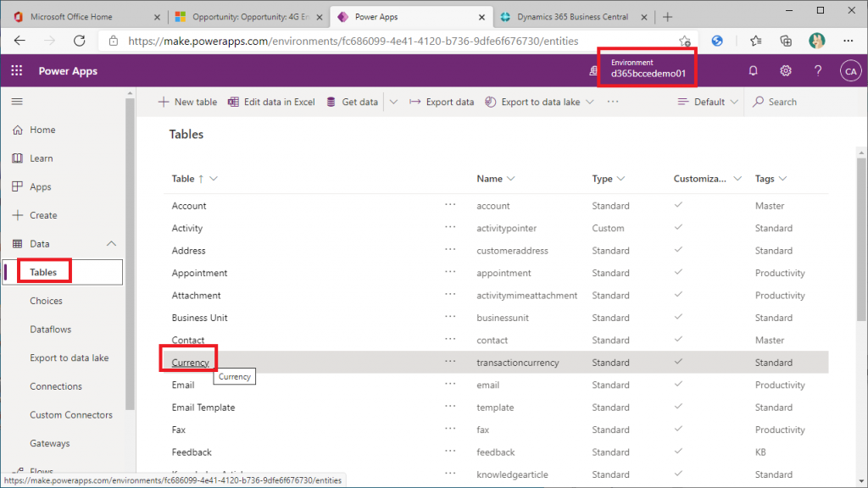Open the browser Settings and more menu
This screenshot has height=488, width=868.
(x=848, y=41)
